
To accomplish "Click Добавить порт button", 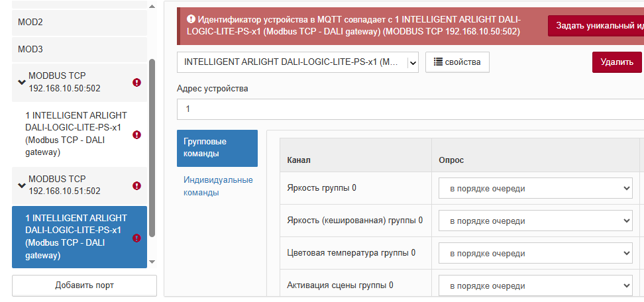I will 84,285.
